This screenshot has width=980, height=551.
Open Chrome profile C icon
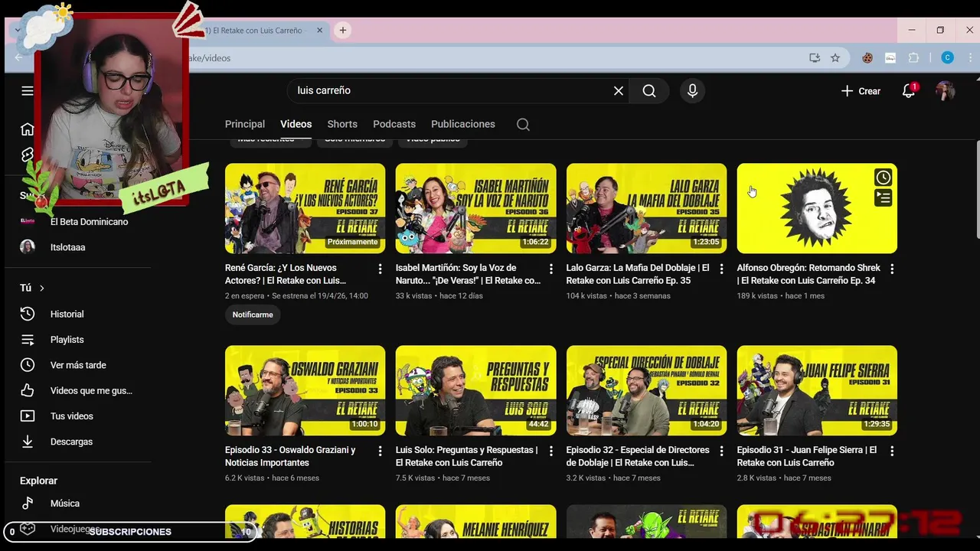click(947, 58)
